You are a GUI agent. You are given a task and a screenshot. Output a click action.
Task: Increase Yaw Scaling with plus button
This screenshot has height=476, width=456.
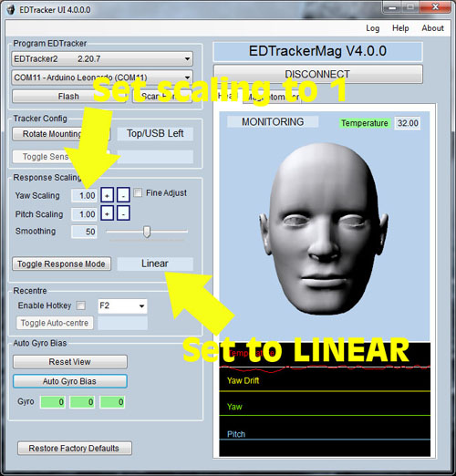(x=107, y=195)
